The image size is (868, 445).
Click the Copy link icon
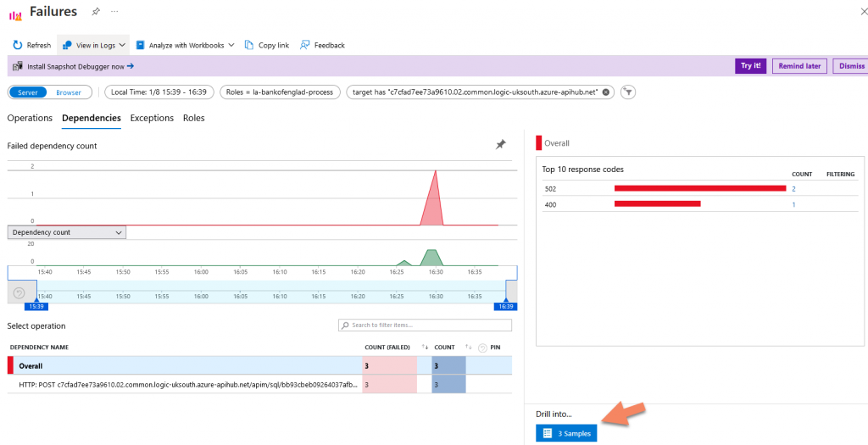coord(249,45)
